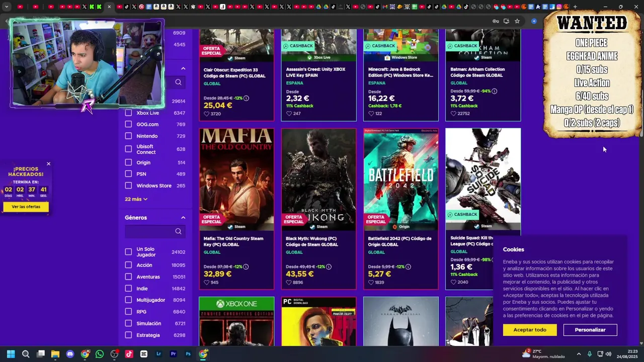Click the genres filter search magnifier
644x362 pixels.
[178, 231]
